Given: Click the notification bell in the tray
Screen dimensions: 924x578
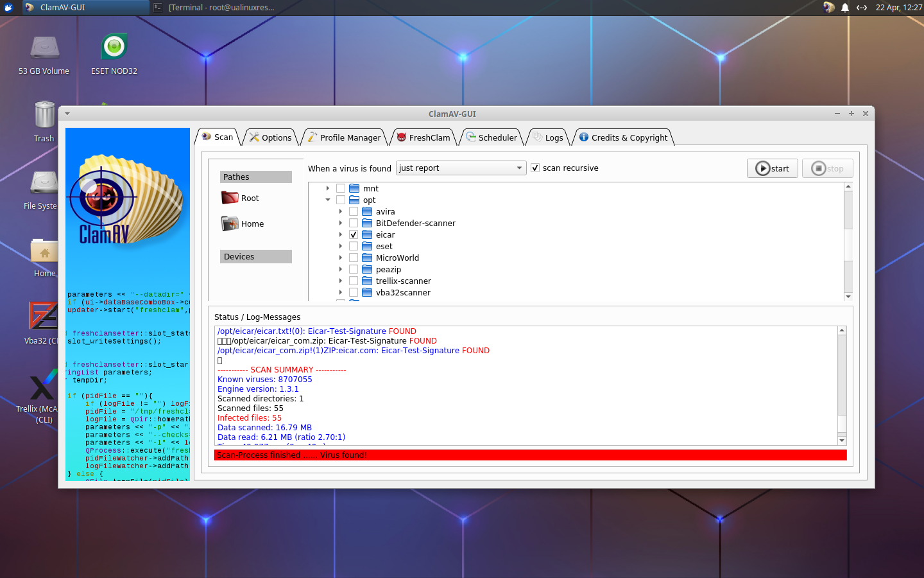Looking at the screenshot, I should 844,8.
